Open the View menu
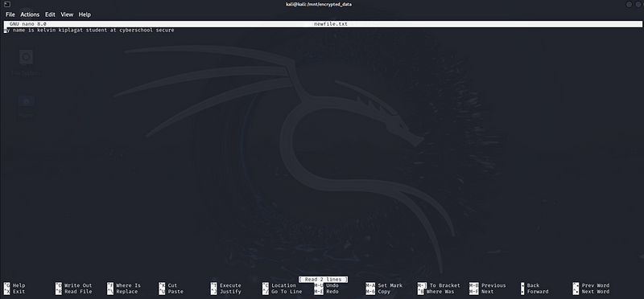The width and height of the screenshot is (644, 299). [x=67, y=14]
